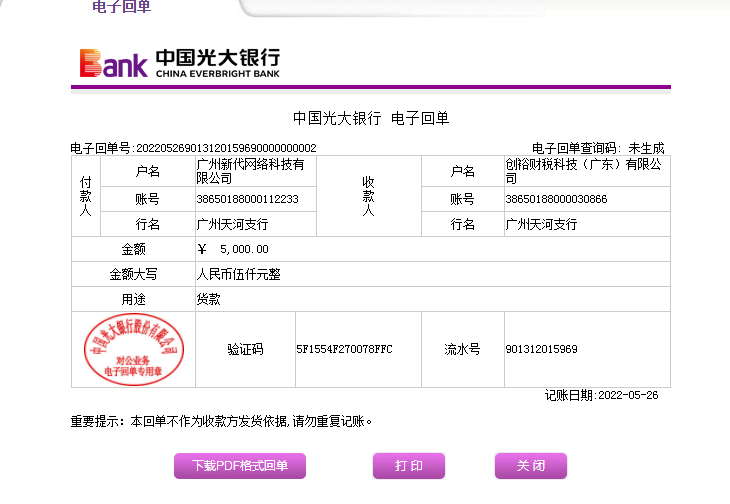Screen dimensions: 730x504
Task: Click the 用途 label cell
Action: click(x=134, y=299)
